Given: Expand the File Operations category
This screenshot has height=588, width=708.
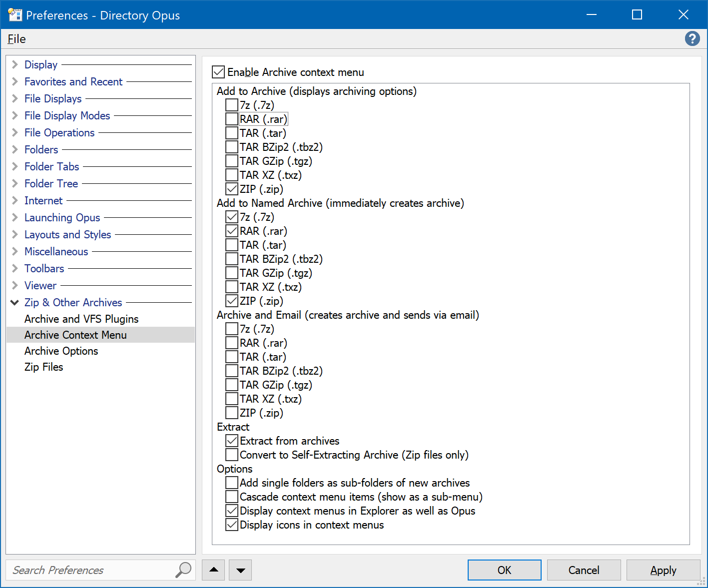Looking at the screenshot, I should pyautogui.click(x=14, y=132).
